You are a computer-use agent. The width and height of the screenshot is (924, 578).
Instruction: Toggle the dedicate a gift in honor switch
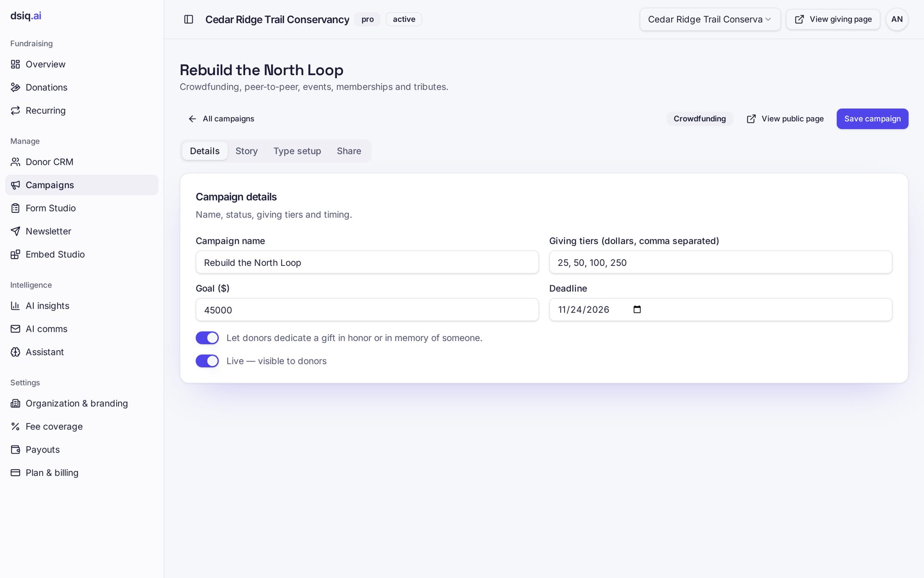click(x=207, y=338)
